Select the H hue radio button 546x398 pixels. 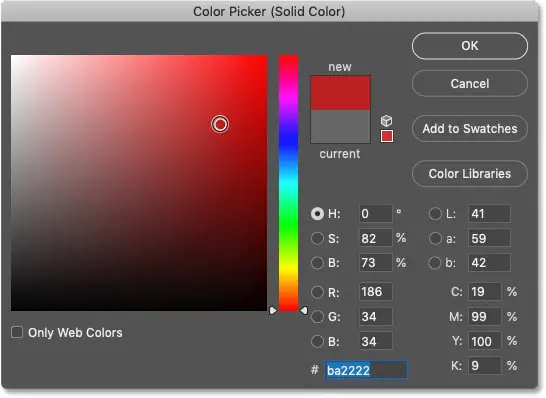click(x=317, y=213)
